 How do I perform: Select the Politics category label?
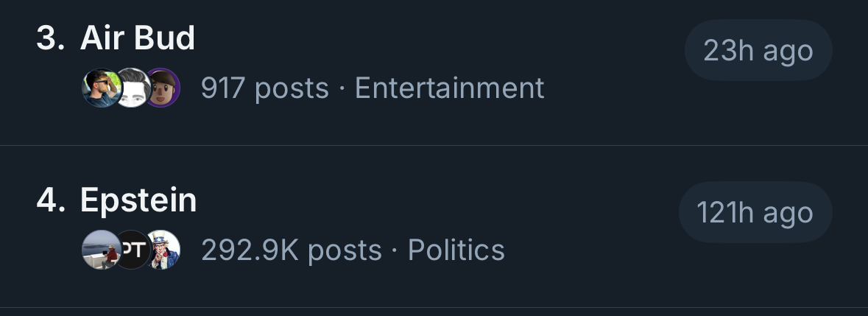click(x=456, y=250)
